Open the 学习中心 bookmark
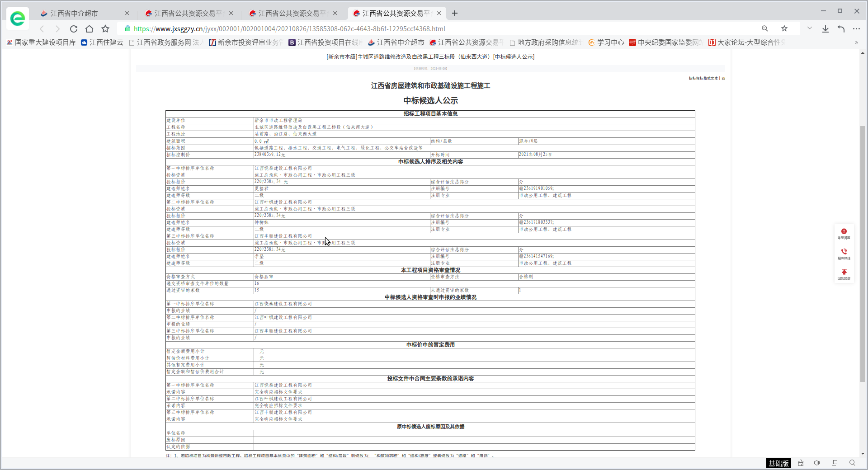Screen dimensions: 868x470 (606, 42)
